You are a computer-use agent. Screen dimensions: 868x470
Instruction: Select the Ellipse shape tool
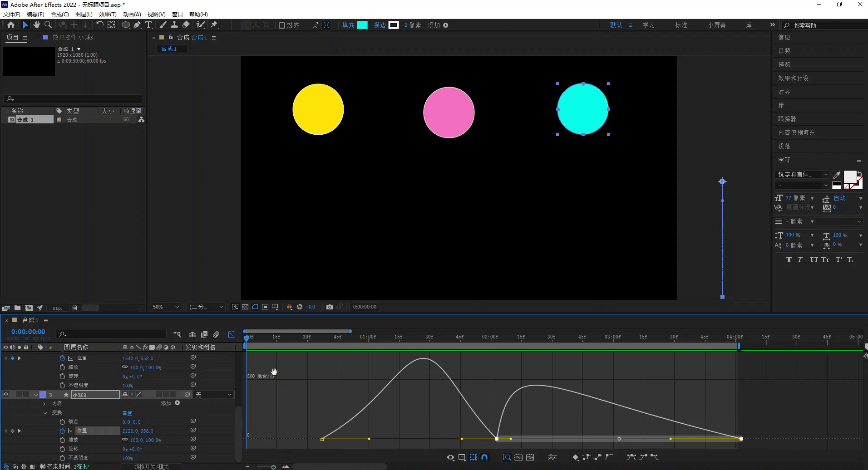(x=126, y=25)
